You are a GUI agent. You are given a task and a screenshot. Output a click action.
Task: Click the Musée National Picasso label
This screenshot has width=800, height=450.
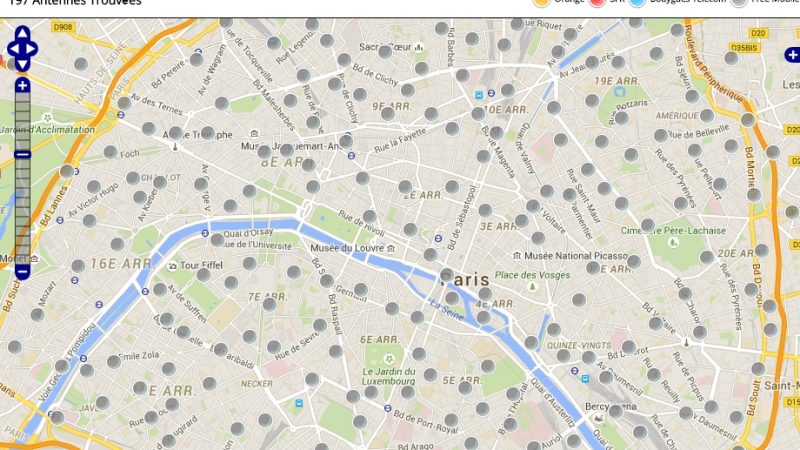[576, 256]
